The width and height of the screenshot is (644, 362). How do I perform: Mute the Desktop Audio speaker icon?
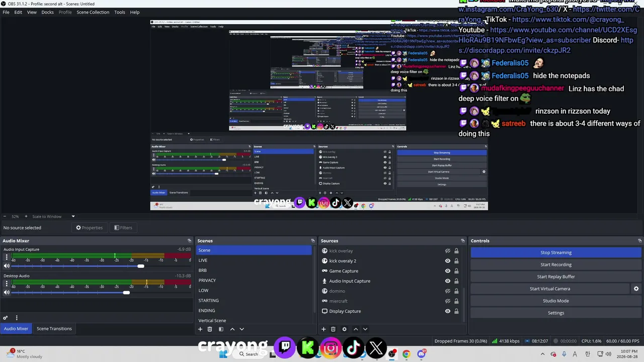pyautogui.click(x=7, y=293)
